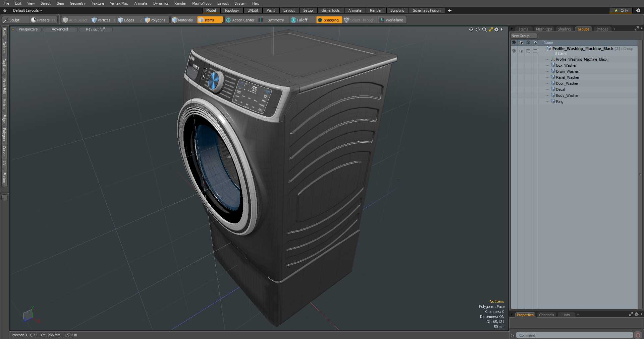This screenshot has width=644, height=339.
Task: Expand the viewport options arrow
Action: [502, 29]
